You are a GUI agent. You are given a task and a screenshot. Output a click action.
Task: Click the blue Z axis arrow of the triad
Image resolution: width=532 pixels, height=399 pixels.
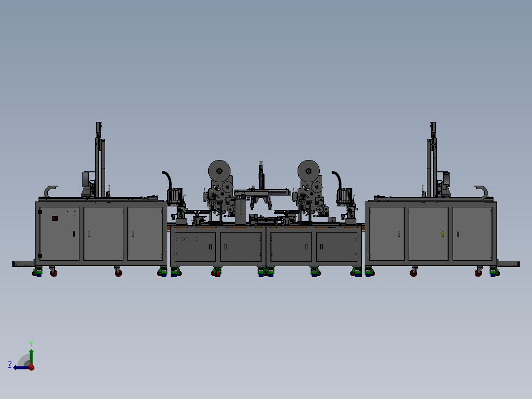pos(21,367)
